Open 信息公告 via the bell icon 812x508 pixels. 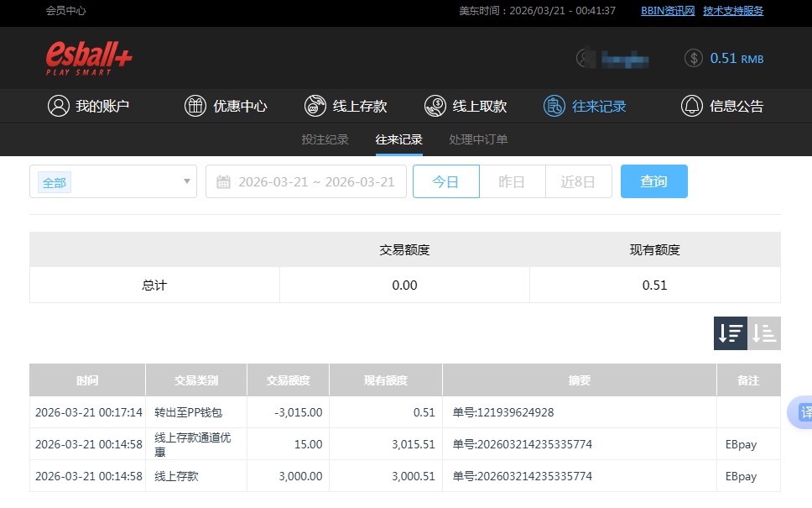[x=691, y=106]
